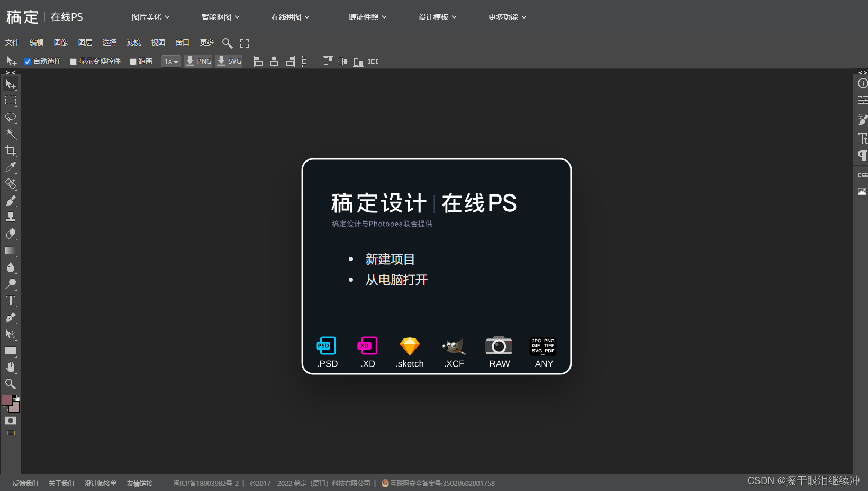
Task: Align right edges icon in options bar
Action: tap(290, 61)
